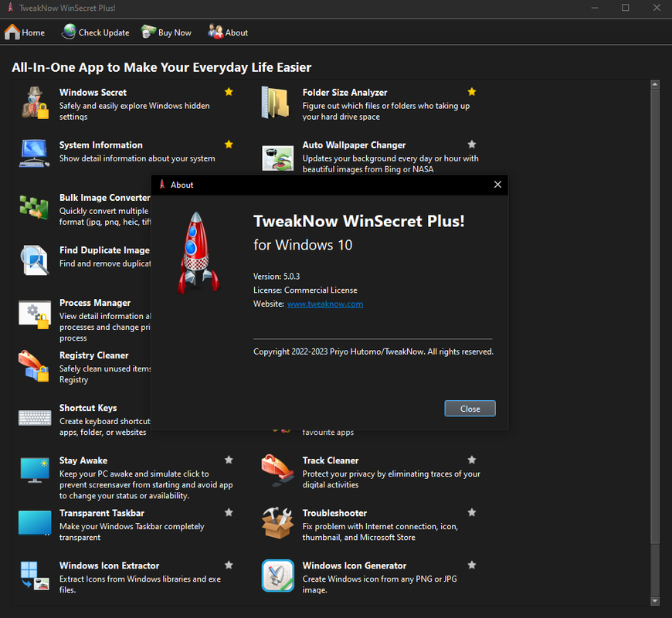672x618 pixels.
Task: Open the Find Duplicate Image magnifier icon
Action: coord(34,260)
